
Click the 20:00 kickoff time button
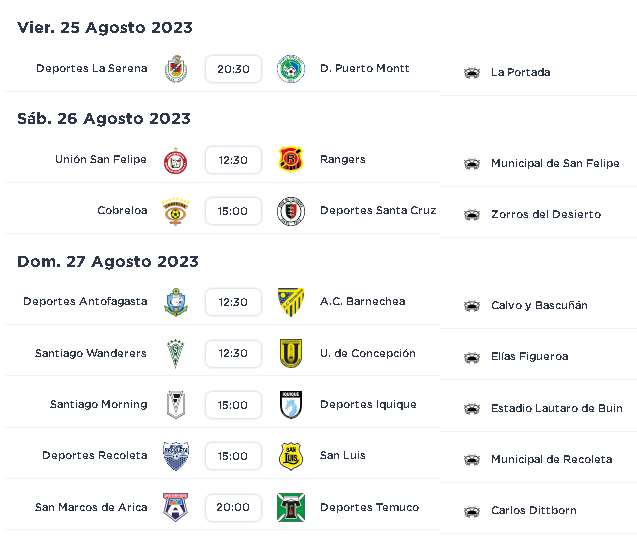tap(233, 507)
